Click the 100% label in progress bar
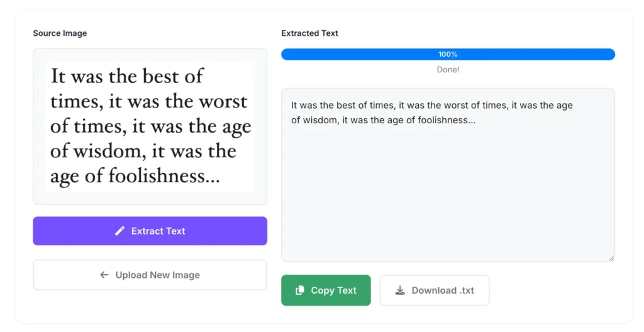This screenshot has width=644, height=332. click(x=448, y=55)
